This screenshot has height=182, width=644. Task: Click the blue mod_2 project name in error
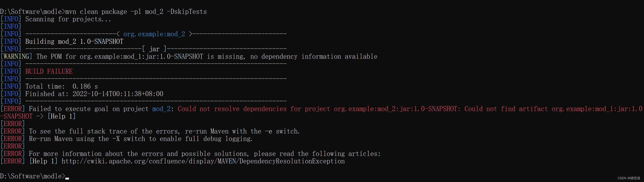point(162,109)
